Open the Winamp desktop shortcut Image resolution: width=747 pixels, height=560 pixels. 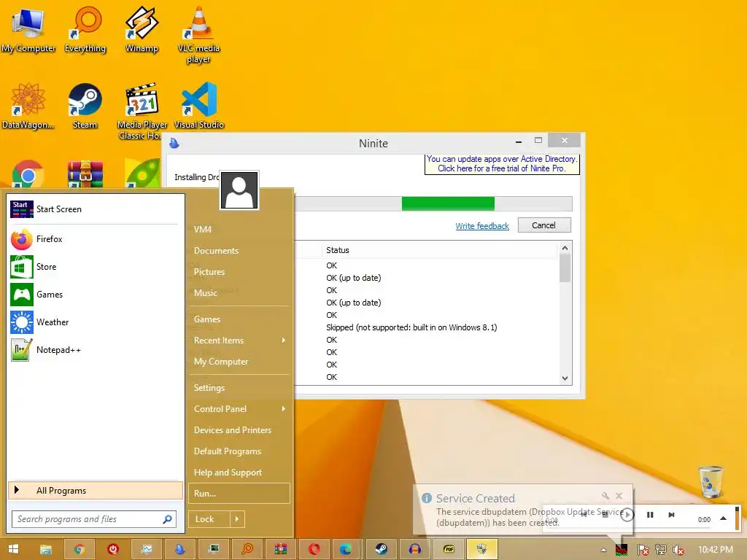(x=142, y=29)
